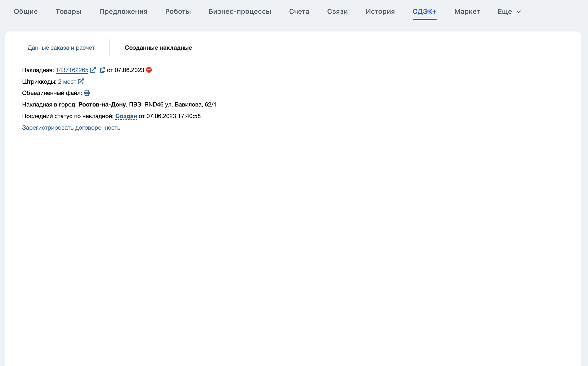Screen dimensions: 588x366
Task: Open the 2 мест barcodes link
Action: (x=67, y=82)
